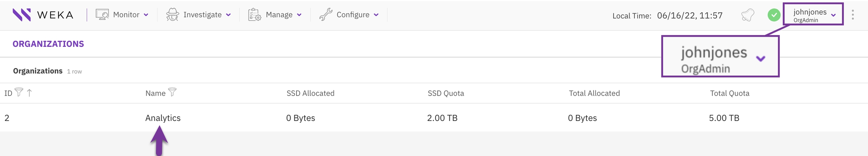The image size is (868, 156).
Task: Click the WEKA logo icon
Action: click(x=22, y=15)
